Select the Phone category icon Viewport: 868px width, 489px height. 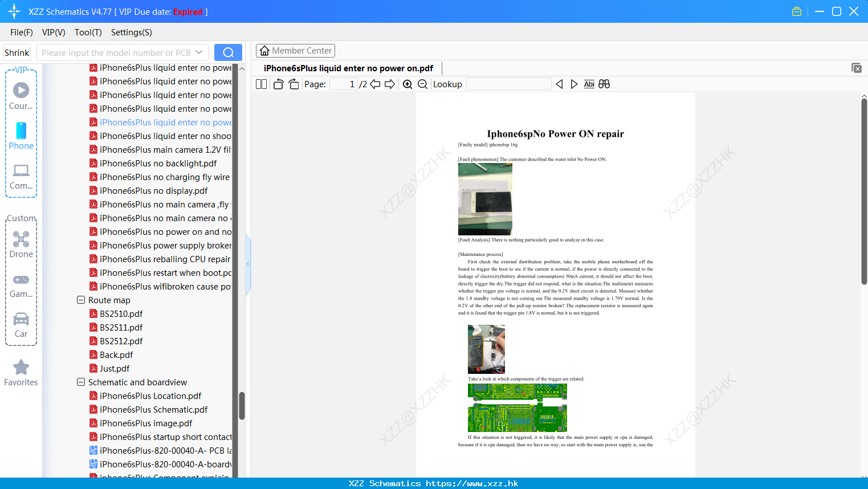(x=21, y=131)
